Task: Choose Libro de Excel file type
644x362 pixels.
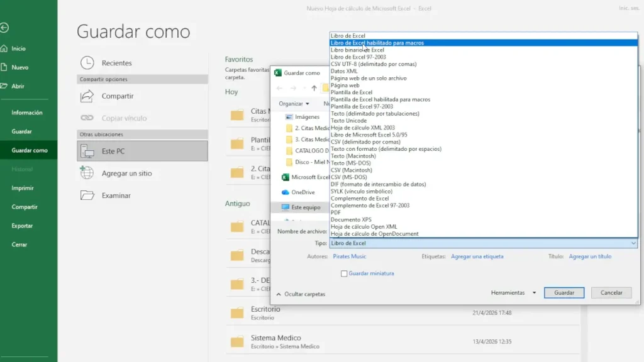Action: point(484,36)
